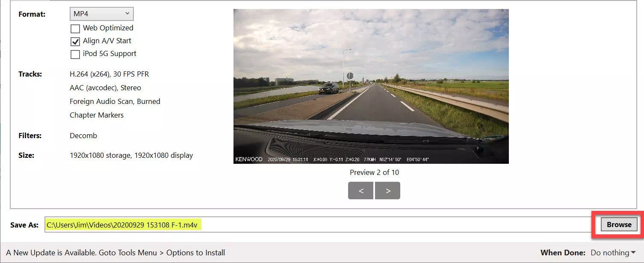Click the round road sign in preview

coord(350,76)
